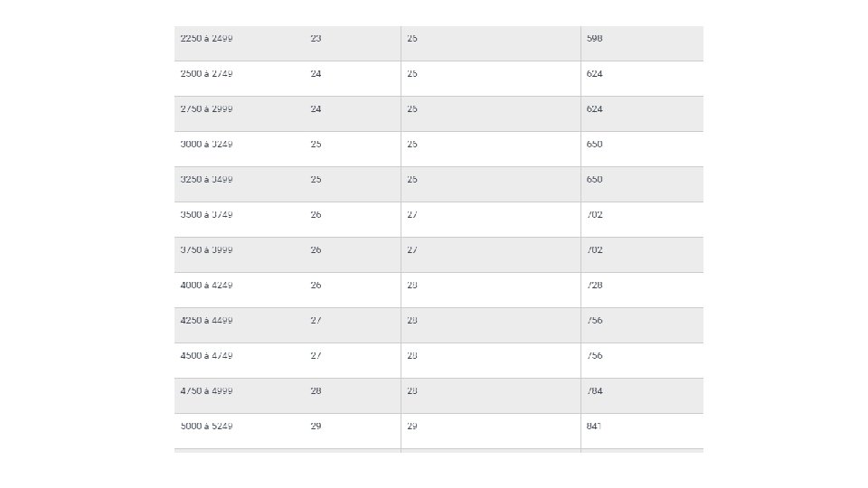Click value 23 in the 2250 row
Viewport: 868px width, 488px height.
[x=316, y=39]
